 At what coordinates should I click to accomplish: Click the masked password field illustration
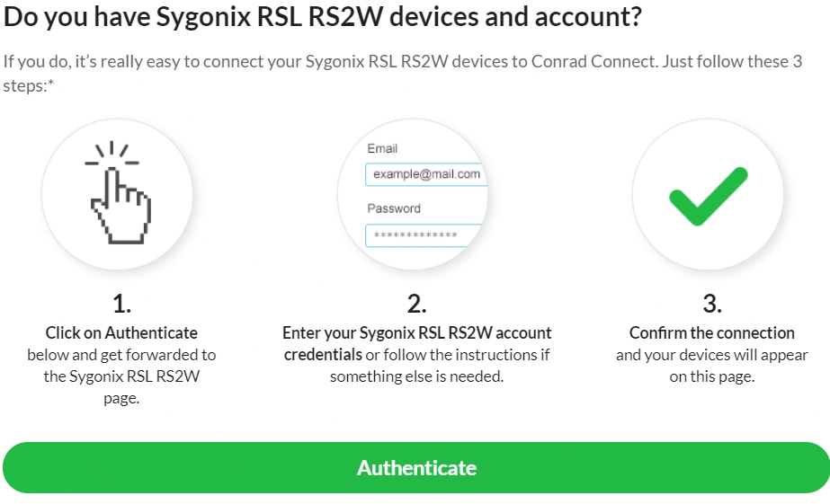(x=424, y=235)
